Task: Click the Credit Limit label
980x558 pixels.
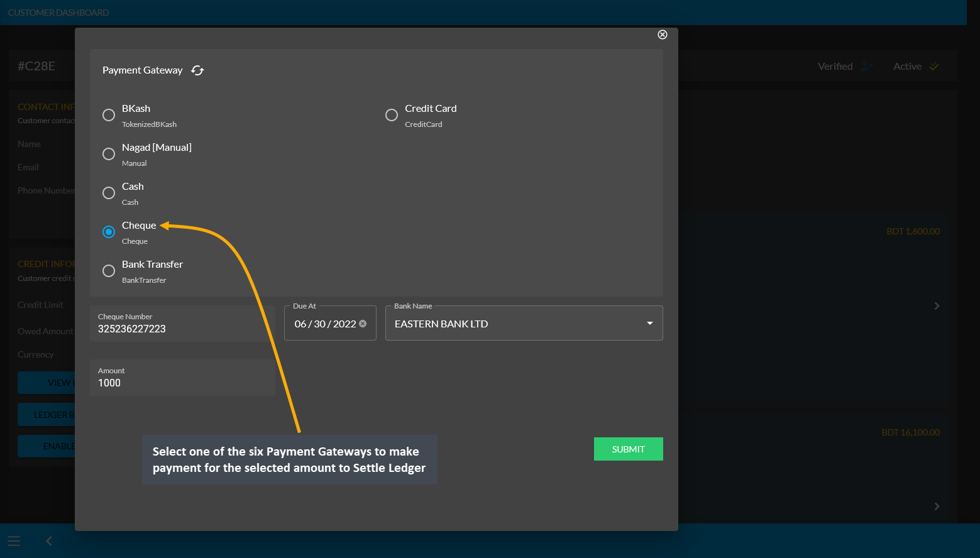Action: point(40,305)
